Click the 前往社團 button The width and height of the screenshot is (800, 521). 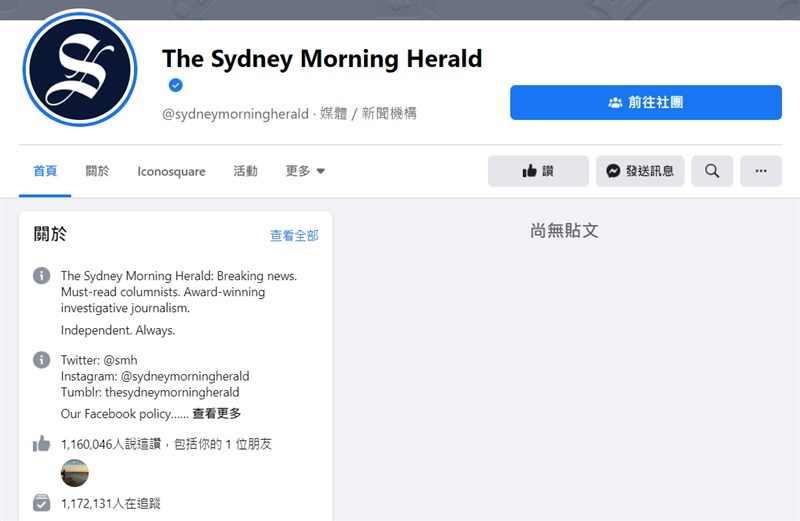click(x=645, y=103)
